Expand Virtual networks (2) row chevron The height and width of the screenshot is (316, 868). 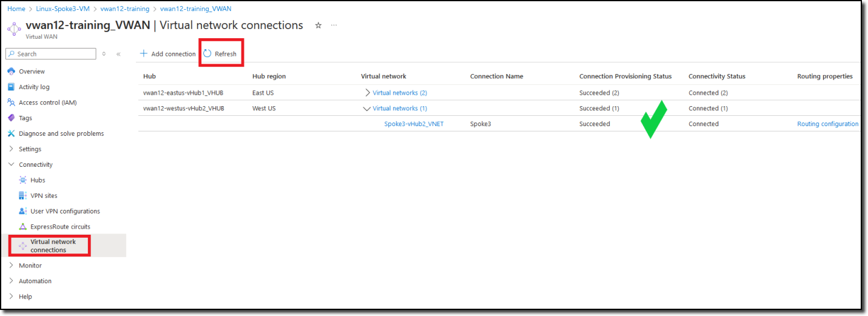(367, 93)
